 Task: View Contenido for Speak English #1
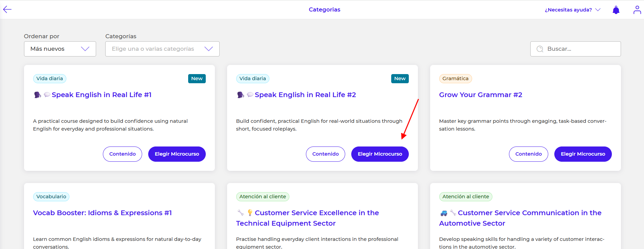click(x=122, y=154)
